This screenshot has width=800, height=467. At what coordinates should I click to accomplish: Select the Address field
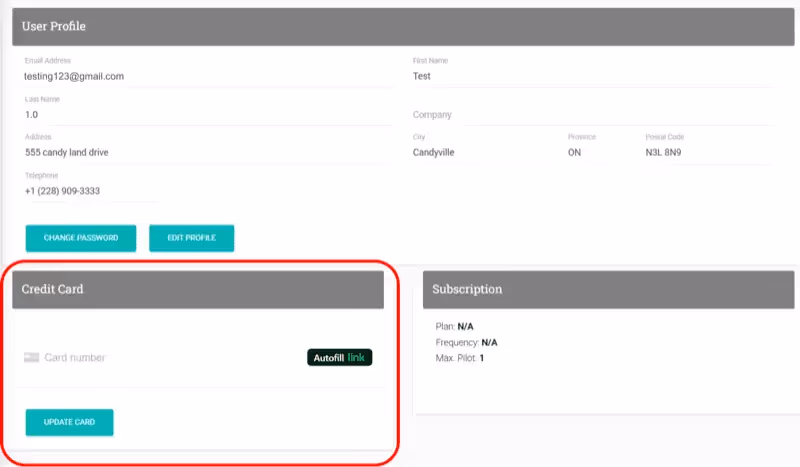point(200,153)
